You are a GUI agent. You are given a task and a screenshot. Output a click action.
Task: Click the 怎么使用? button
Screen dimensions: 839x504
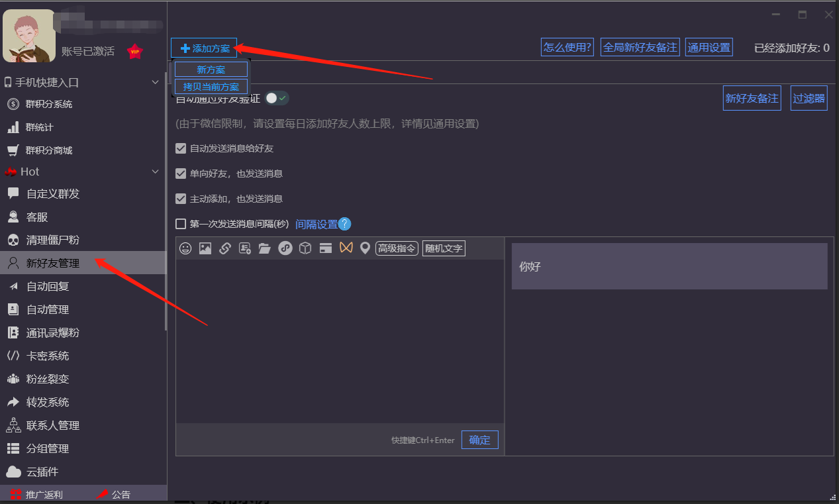(x=567, y=47)
